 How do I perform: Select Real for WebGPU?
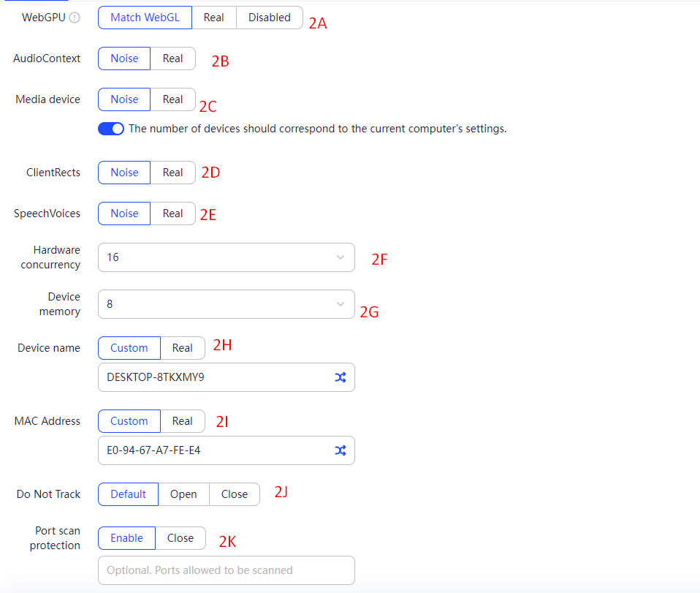click(x=214, y=18)
